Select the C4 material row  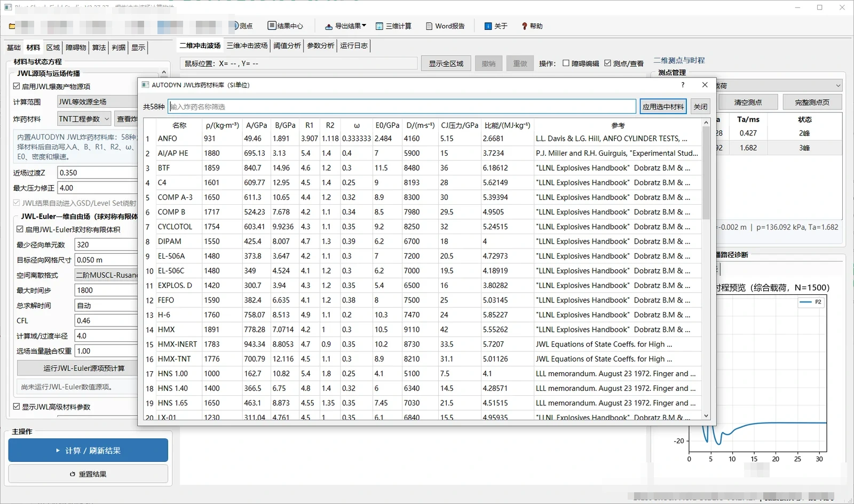(422, 182)
